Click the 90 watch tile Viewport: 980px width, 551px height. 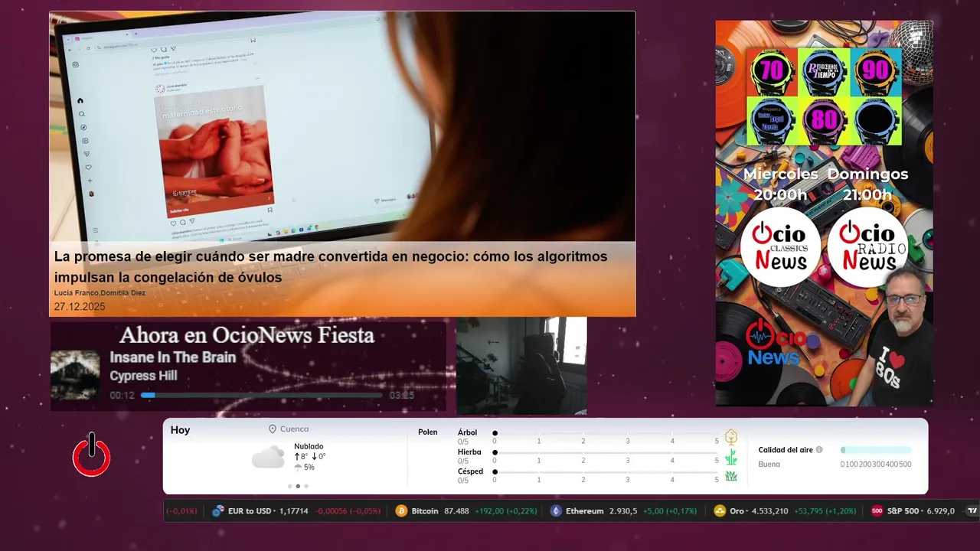click(x=876, y=71)
